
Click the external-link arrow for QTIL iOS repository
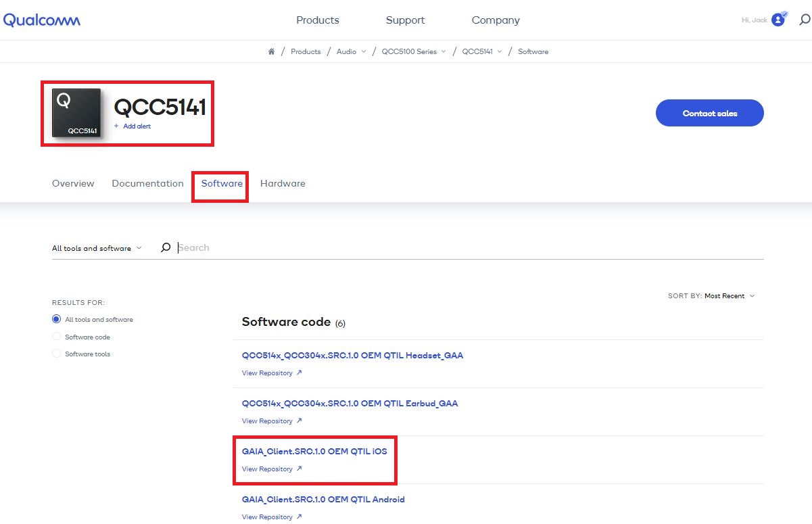tap(300, 469)
